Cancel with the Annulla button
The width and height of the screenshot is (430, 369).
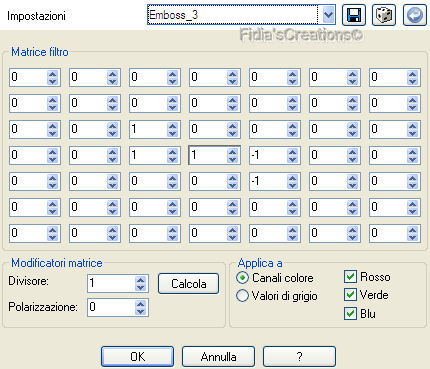[218, 357]
